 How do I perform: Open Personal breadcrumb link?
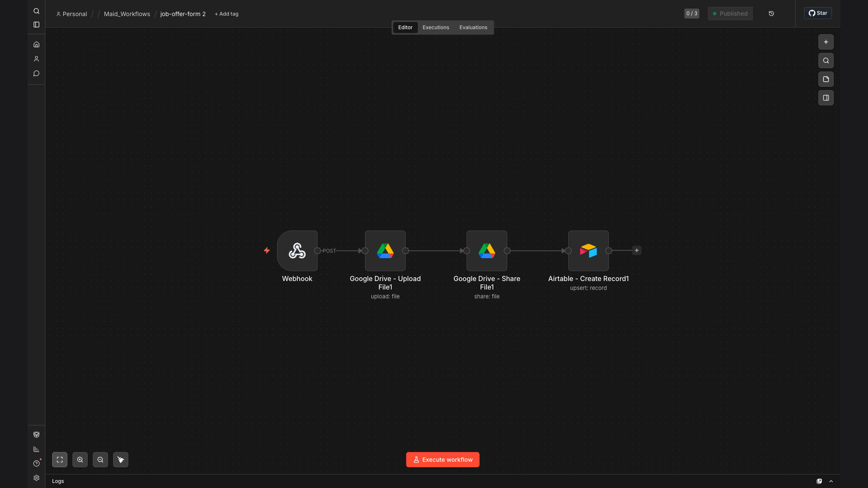click(71, 14)
